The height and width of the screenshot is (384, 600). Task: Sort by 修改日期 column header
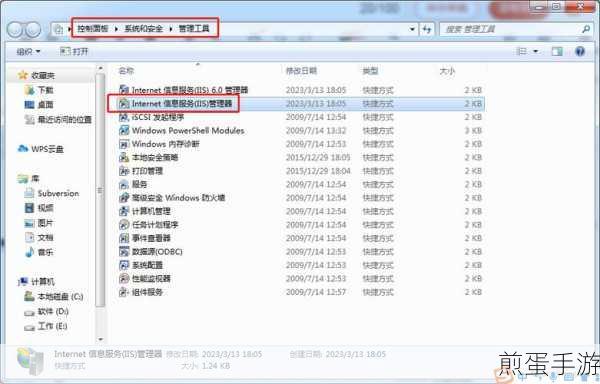coord(301,71)
